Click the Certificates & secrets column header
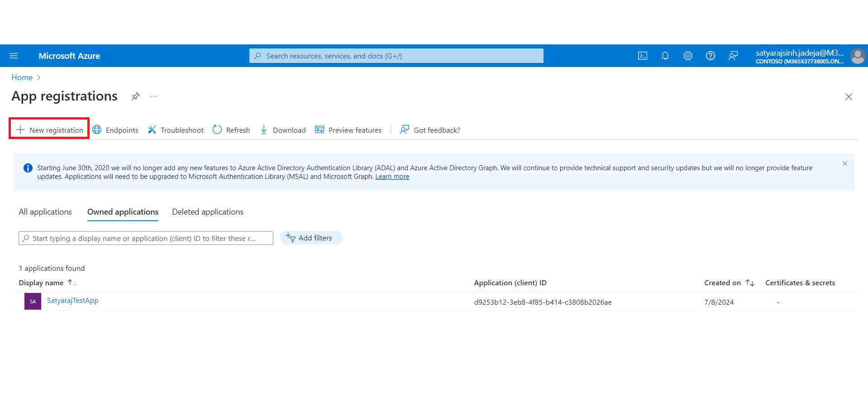Viewport: 868px width, 393px height. pos(800,283)
